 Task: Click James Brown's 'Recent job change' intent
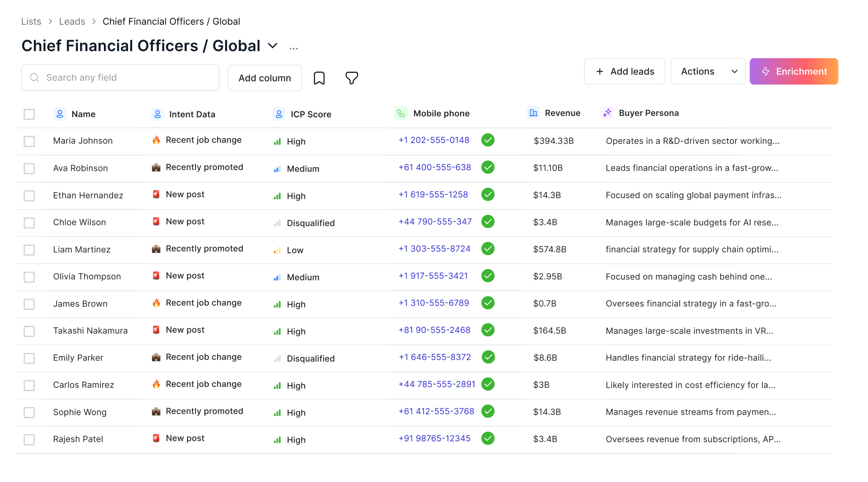pyautogui.click(x=203, y=303)
